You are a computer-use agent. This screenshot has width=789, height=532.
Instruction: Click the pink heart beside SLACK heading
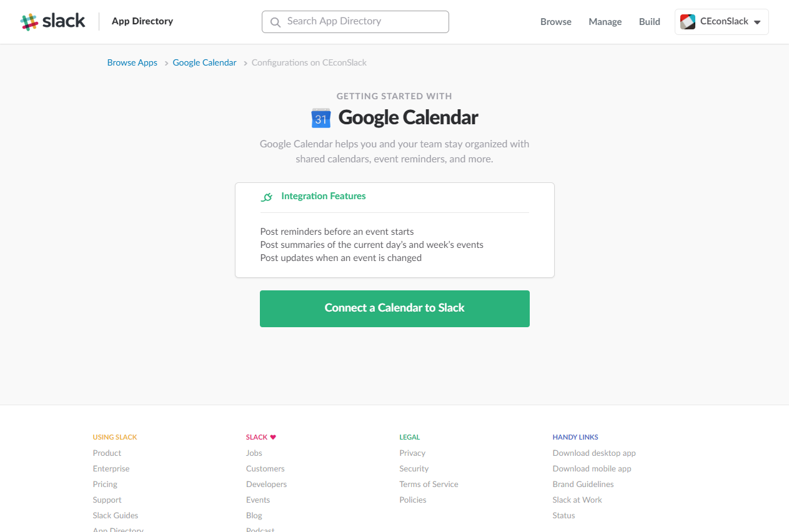273,437
